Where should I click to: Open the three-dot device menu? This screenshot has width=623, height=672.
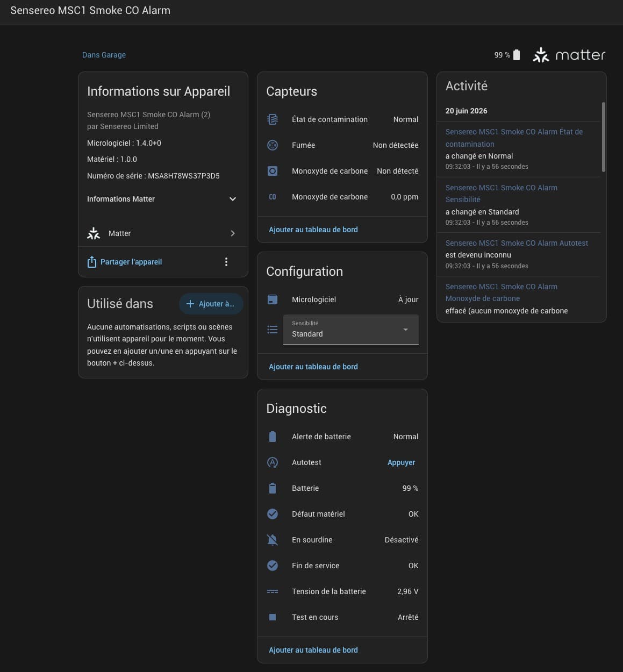pyautogui.click(x=226, y=262)
